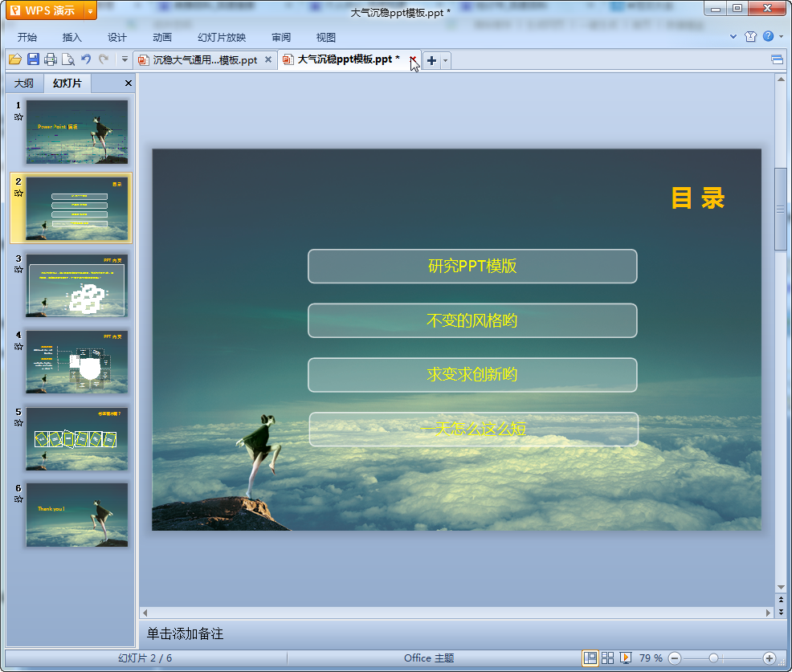Click the window list icon at the right end of the tab bar

777,60
